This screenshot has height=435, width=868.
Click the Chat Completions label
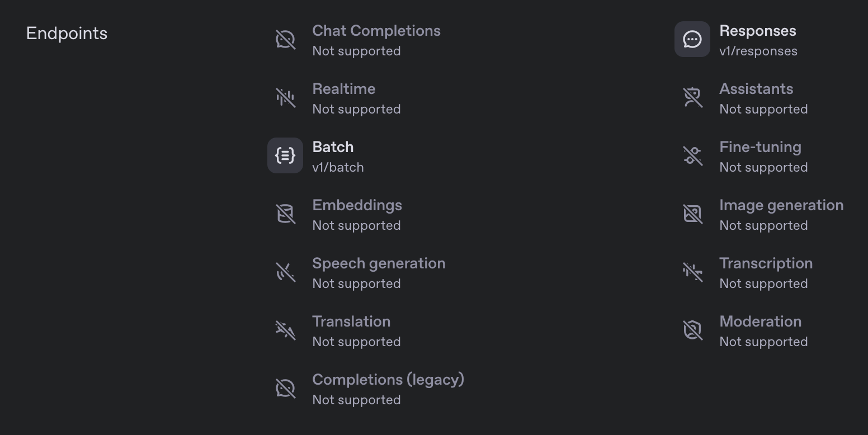(x=376, y=31)
